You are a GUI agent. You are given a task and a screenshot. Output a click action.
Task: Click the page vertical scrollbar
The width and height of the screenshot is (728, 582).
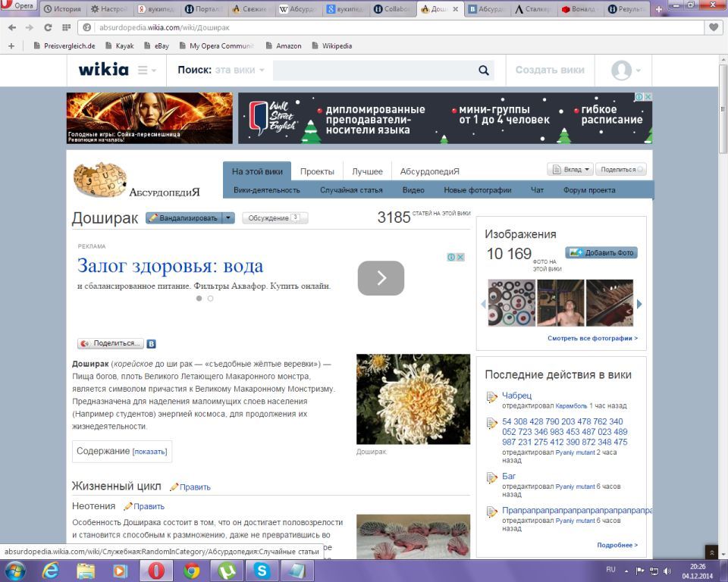pyautogui.click(x=721, y=303)
